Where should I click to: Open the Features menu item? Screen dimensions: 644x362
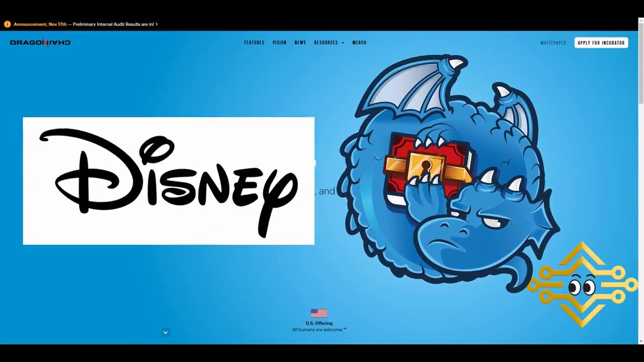pos(254,43)
